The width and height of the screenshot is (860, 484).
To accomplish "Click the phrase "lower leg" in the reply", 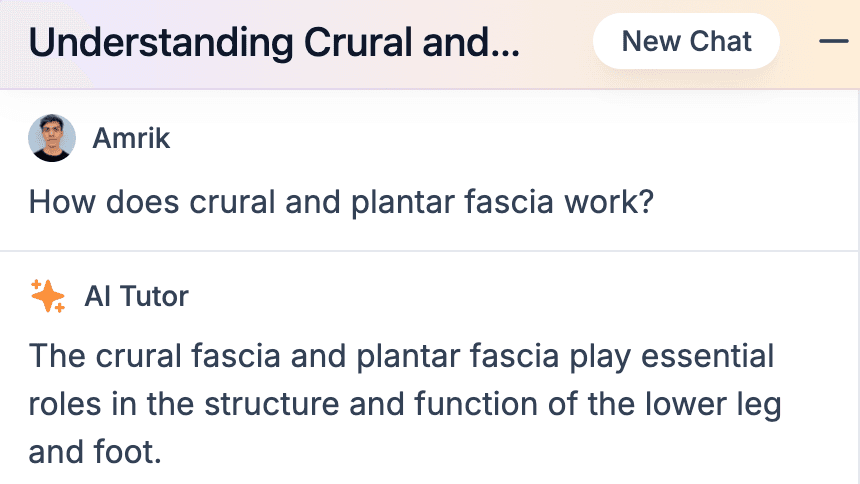I will point(713,404).
